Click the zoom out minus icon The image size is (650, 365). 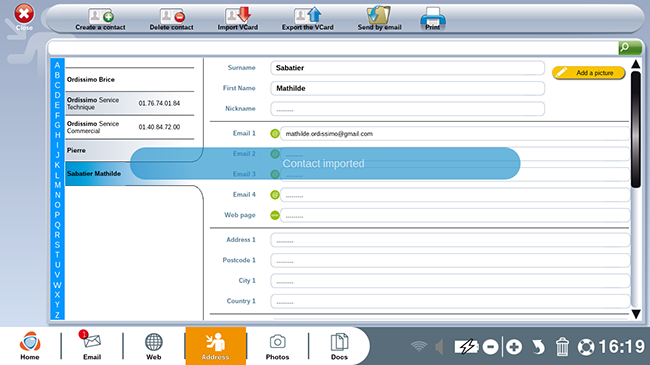tap(490, 347)
